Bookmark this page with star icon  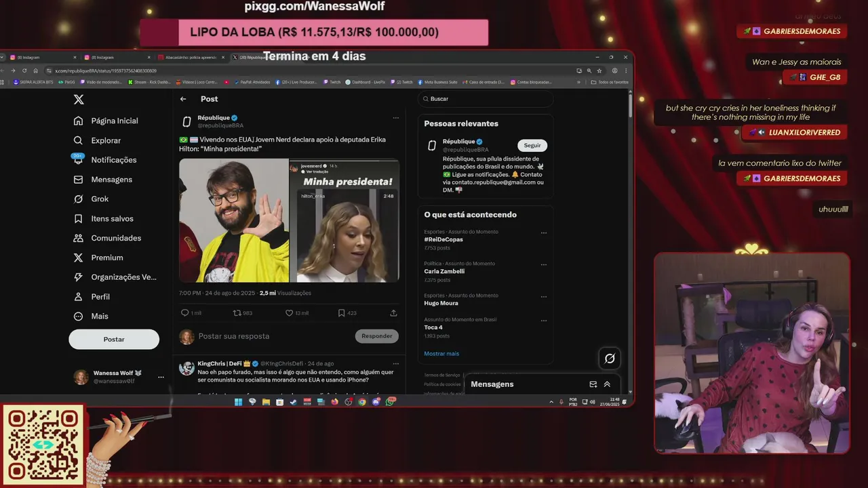coord(599,70)
